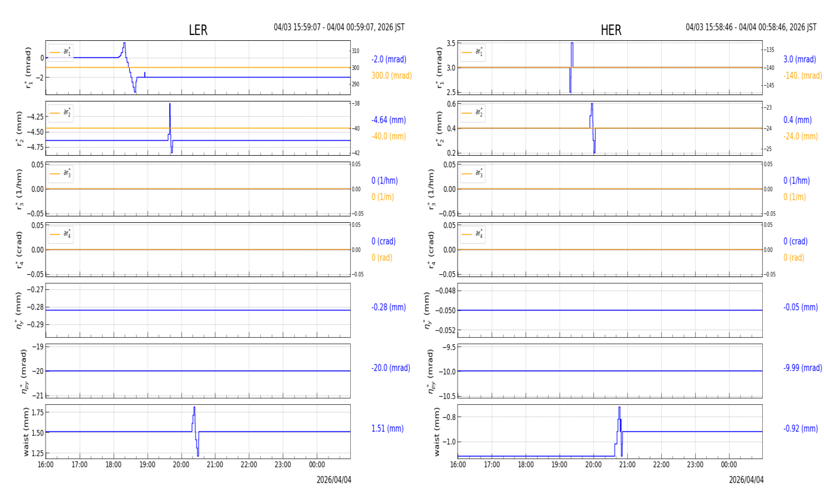This screenshot has height=504, width=824.
Task: Select the LER waist (mm) y-axis label
Action: [26, 432]
